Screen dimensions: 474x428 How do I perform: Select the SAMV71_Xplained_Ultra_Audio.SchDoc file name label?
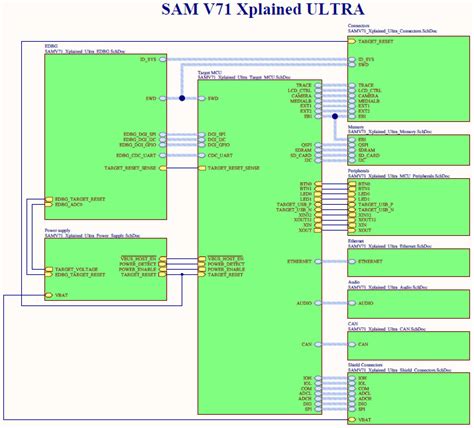point(388,287)
